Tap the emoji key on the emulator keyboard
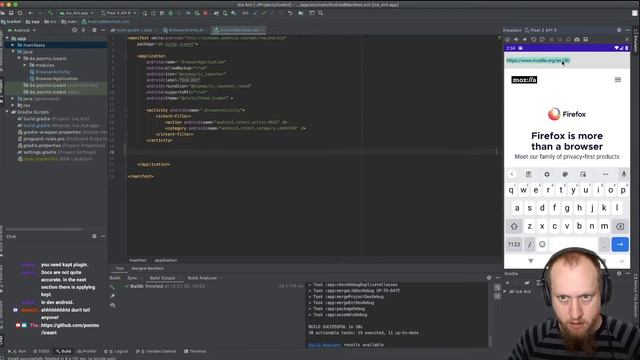Viewport: 640px width, 360px height. (x=542, y=244)
